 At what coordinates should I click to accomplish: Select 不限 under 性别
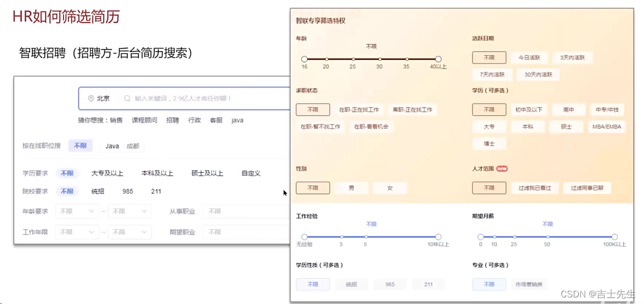pyautogui.click(x=313, y=188)
